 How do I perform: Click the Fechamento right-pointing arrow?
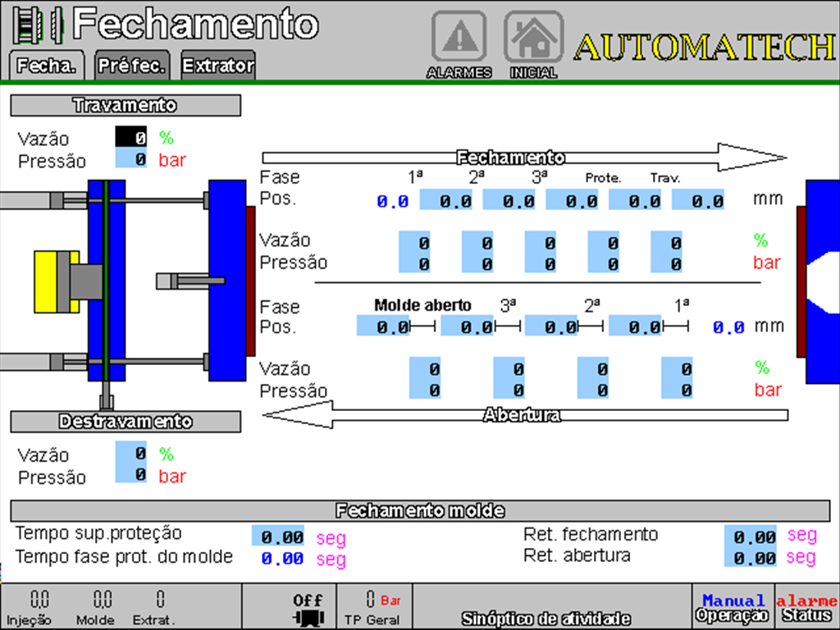coord(523,157)
